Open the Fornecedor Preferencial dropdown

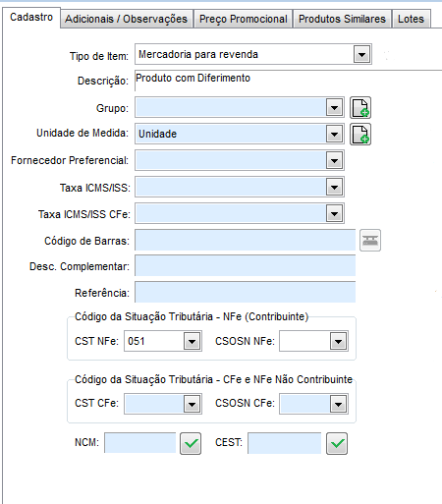pos(334,160)
